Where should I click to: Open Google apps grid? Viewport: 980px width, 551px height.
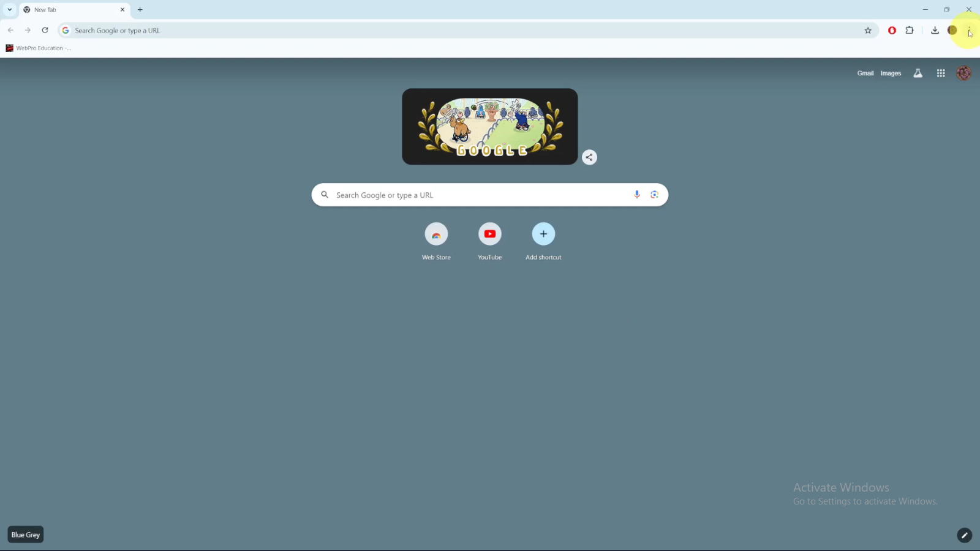(941, 73)
